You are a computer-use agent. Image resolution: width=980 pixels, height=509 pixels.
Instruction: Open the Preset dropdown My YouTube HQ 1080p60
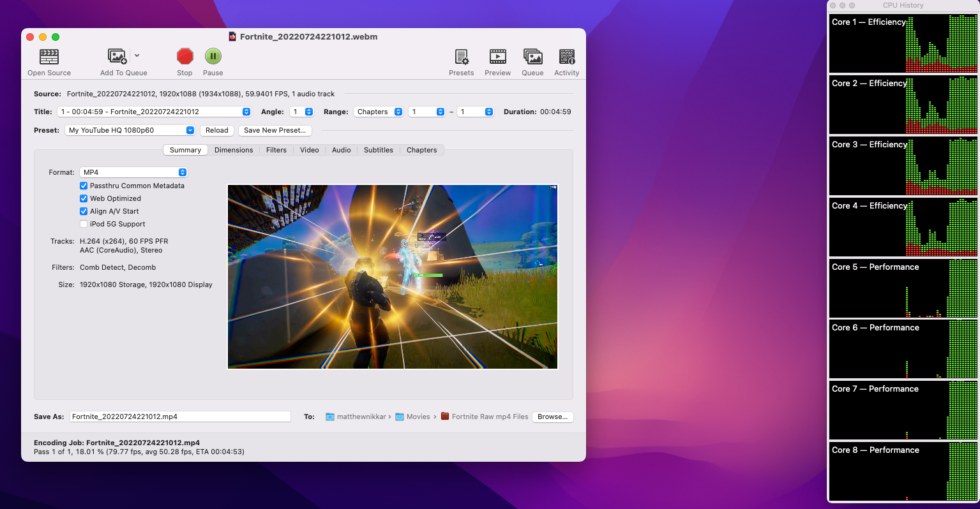[130, 130]
